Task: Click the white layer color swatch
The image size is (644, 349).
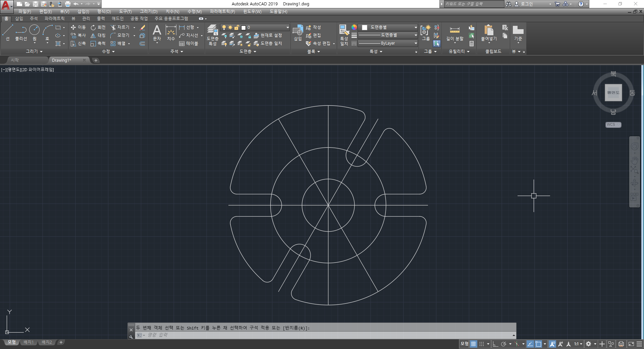Action: tap(244, 28)
